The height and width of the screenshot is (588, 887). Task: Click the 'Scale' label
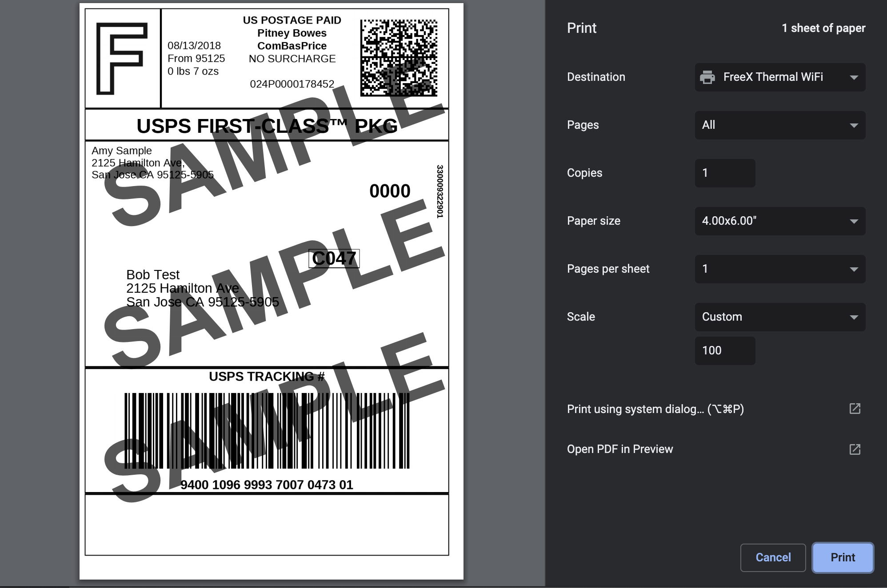pyautogui.click(x=581, y=317)
